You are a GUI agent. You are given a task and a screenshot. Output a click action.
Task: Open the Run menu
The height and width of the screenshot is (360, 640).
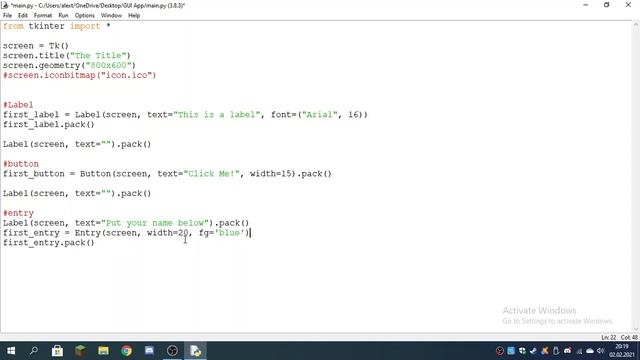point(63,16)
